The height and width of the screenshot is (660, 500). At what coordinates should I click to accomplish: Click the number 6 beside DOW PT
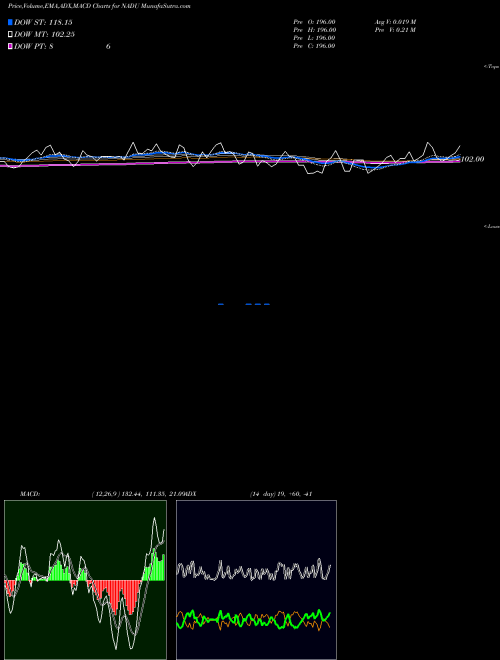pos(108,46)
